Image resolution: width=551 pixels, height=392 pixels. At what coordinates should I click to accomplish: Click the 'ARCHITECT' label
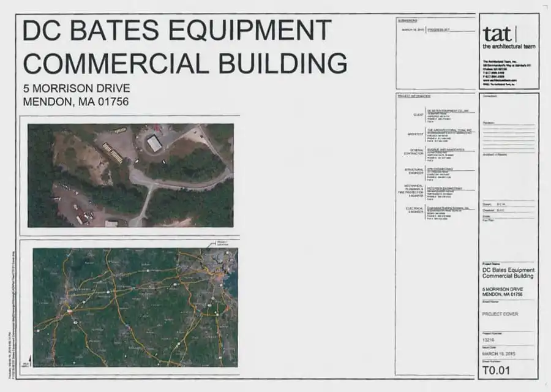[x=415, y=134]
